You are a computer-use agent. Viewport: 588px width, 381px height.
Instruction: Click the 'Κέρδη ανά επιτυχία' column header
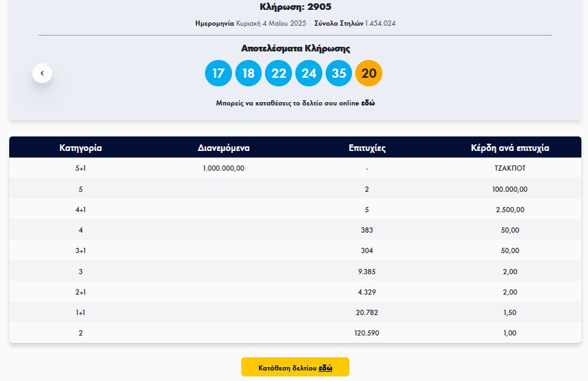pyautogui.click(x=510, y=148)
